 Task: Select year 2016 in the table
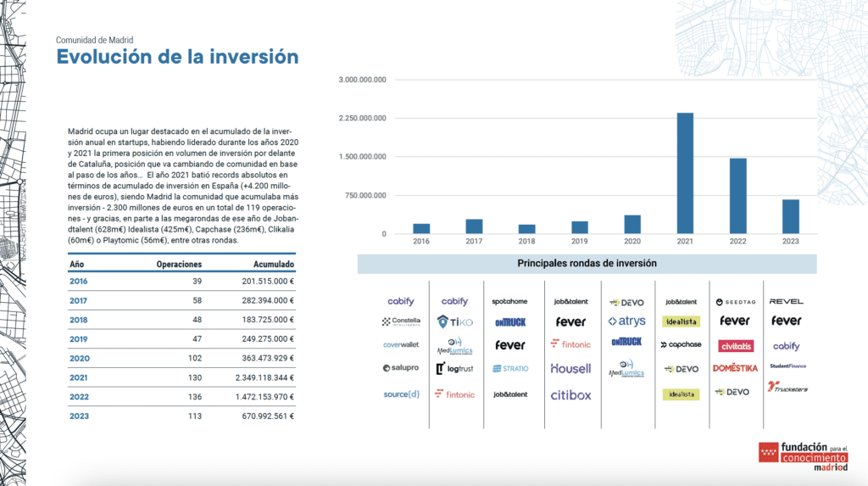79,281
